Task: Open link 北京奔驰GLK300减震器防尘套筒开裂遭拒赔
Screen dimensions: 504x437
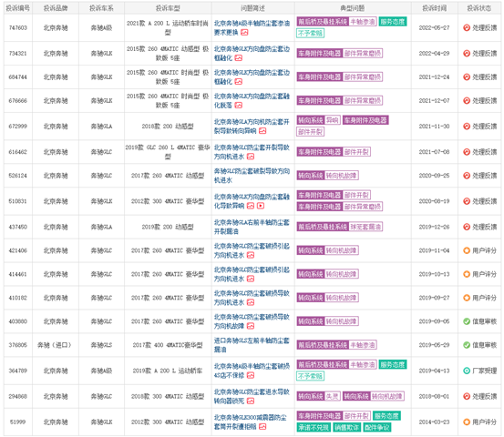Action: pos(250,422)
